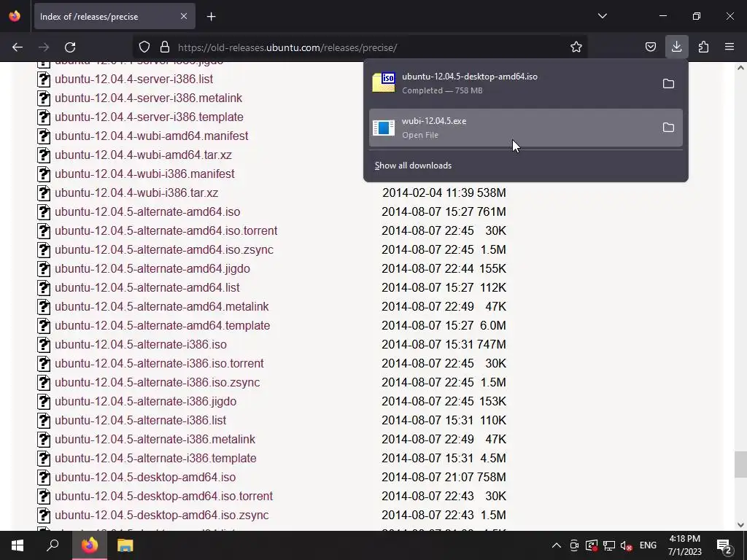Open Windows taskbar search
The image size is (747, 560).
click(53, 545)
